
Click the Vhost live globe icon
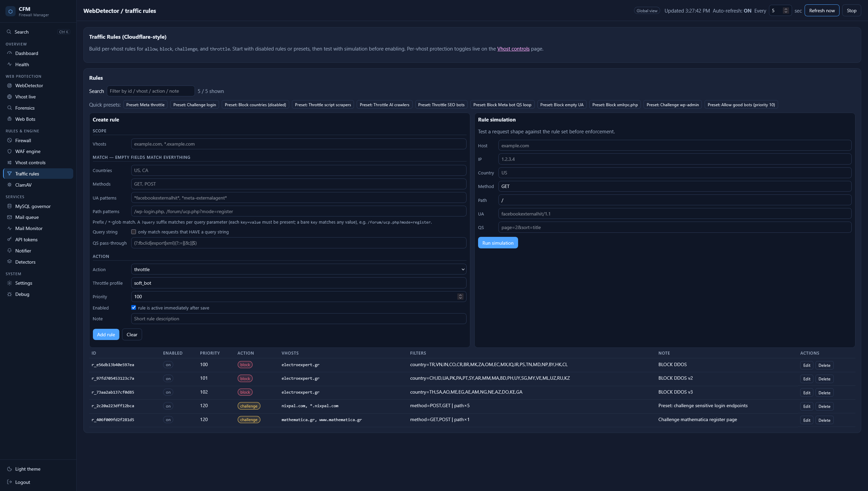[9, 97]
